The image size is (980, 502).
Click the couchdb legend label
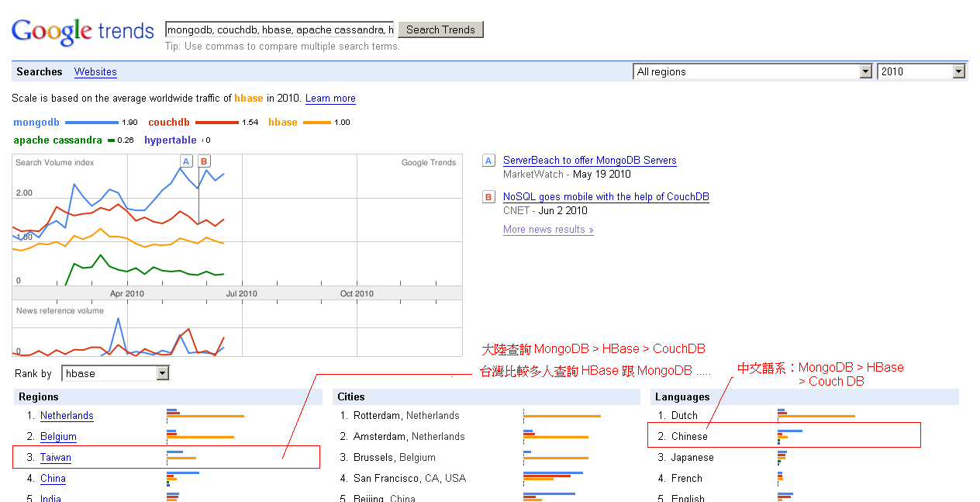[169, 123]
